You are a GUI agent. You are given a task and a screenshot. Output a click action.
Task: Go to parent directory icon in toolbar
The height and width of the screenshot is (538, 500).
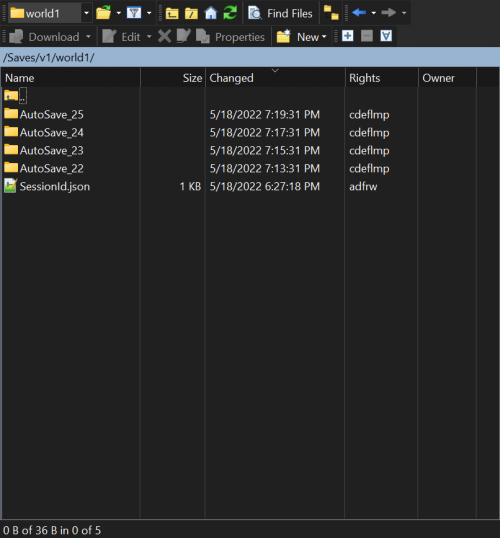(172, 13)
